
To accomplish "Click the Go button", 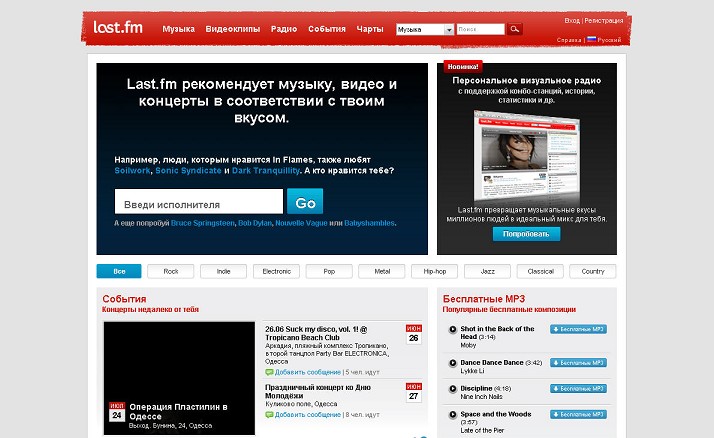I will [305, 202].
